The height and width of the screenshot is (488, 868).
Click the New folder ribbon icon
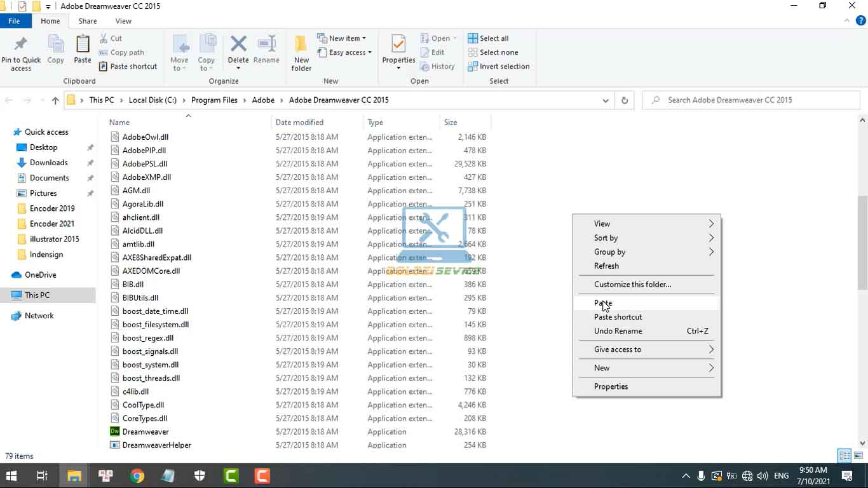[x=301, y=51]
